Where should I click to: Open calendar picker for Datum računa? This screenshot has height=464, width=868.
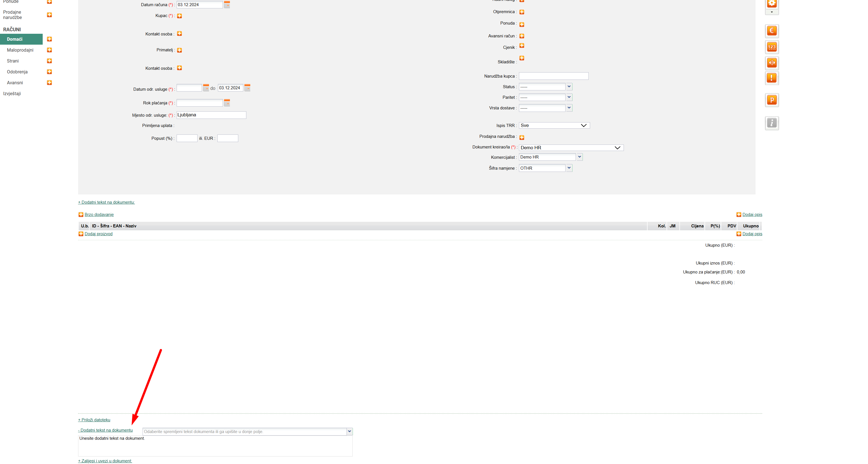click(227, 5)
